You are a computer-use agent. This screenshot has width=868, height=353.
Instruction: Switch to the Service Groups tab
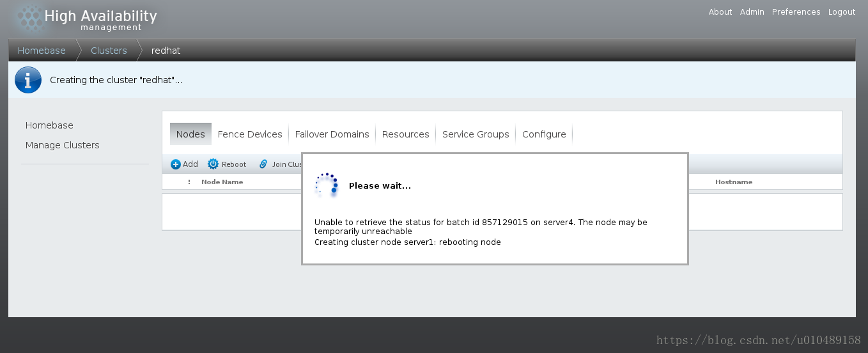[x=476, y=134]
